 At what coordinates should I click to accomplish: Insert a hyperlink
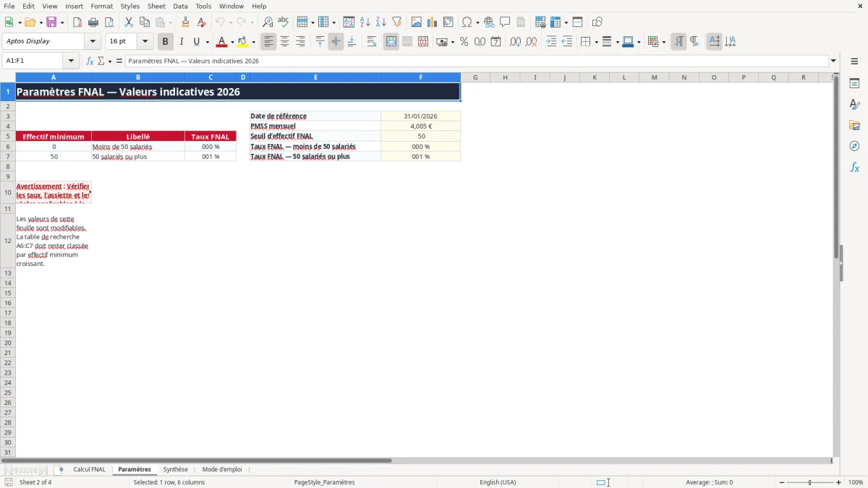tap(489, 22)
